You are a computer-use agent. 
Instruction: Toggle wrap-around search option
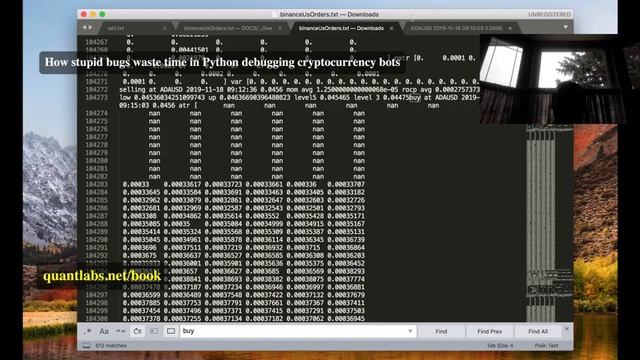tap(138, 331)
